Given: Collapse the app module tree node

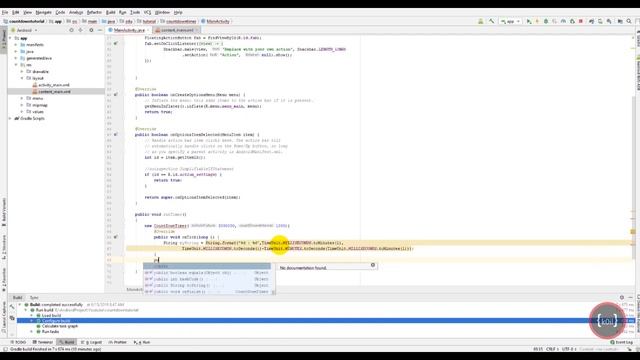Looking at the screenshot, I should point(11,38).
